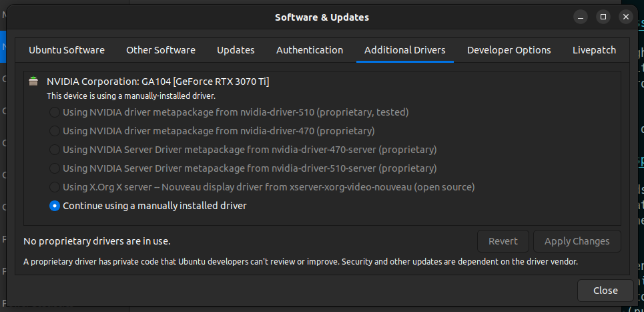Image resolution: width=644 pixels, height=312 pixels.
Task: Click the Revert button
Action: pyautogui.click(x=503, y=241)
